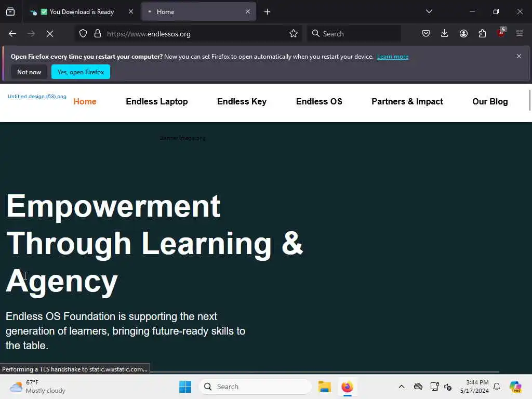Open the Firefox account menu

(463, 33)
